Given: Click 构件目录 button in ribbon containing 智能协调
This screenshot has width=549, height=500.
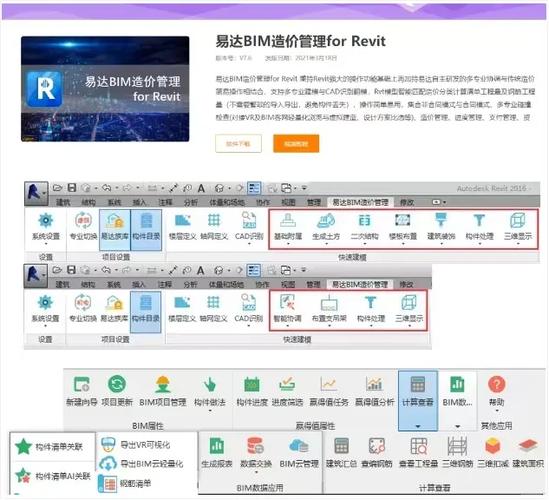Looking at the screenshot, I should pyautogui.click(x=146, y=312).
